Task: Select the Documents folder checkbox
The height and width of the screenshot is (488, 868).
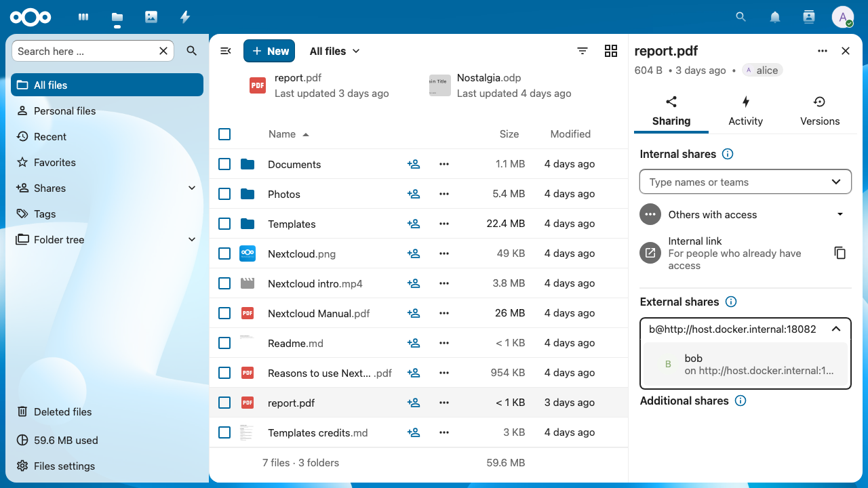Action: [x=224, y=164]
